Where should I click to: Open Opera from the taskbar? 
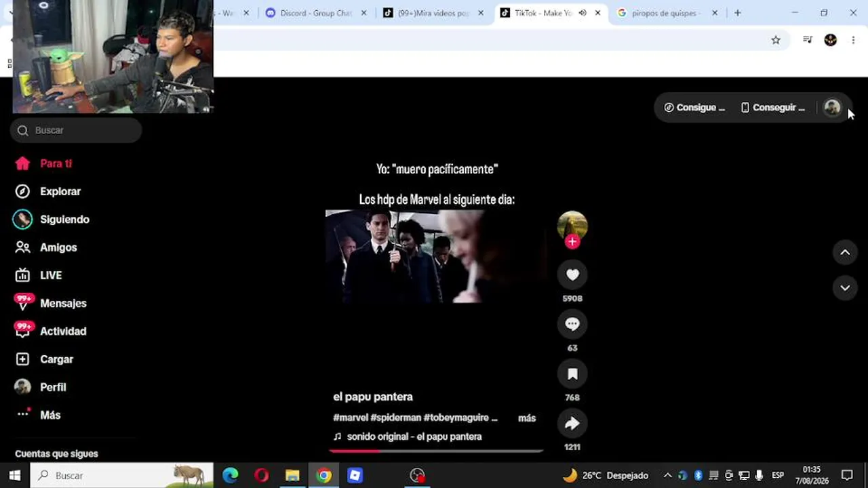pyautogui.click(x=262, y=475)
